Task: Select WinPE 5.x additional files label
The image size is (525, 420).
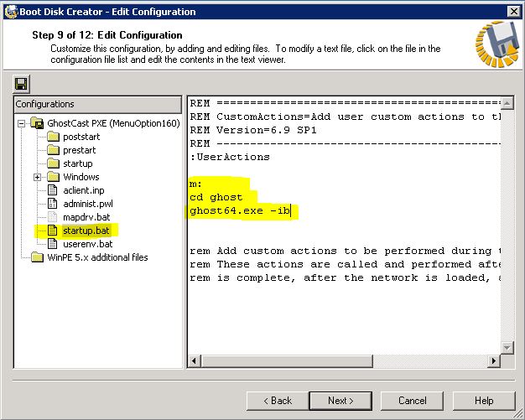Action: (x=97, y=257)
